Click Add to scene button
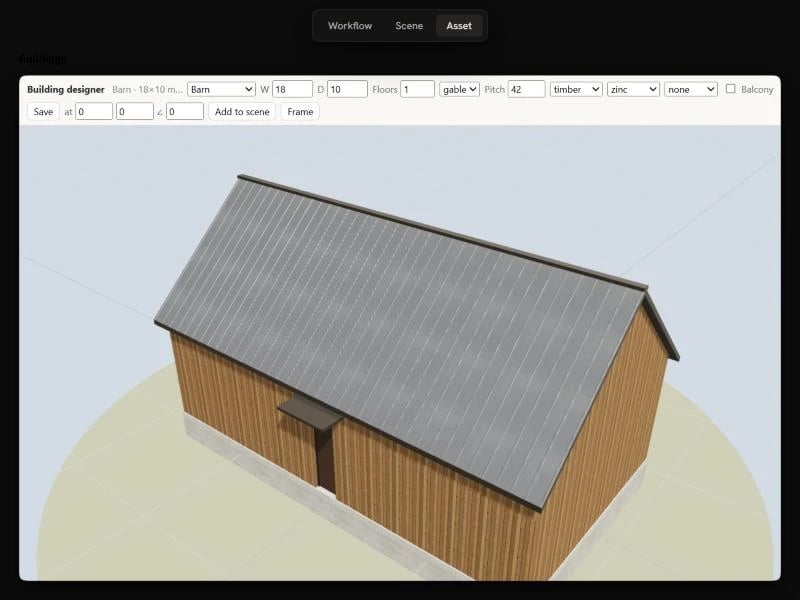This screenshot has height=600, width=800. point(242,111)
